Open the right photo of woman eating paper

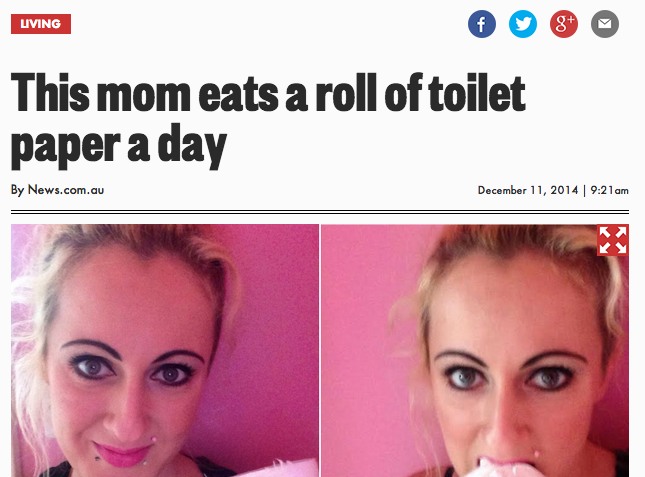(475, 350)
